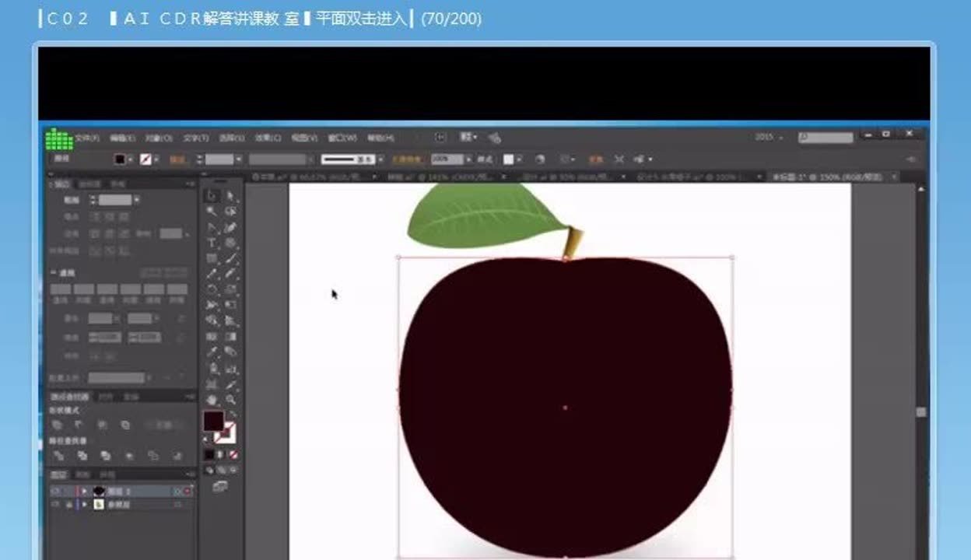Select the Magic Wand tool
971x560 pixels.
(x=212, y=212)
